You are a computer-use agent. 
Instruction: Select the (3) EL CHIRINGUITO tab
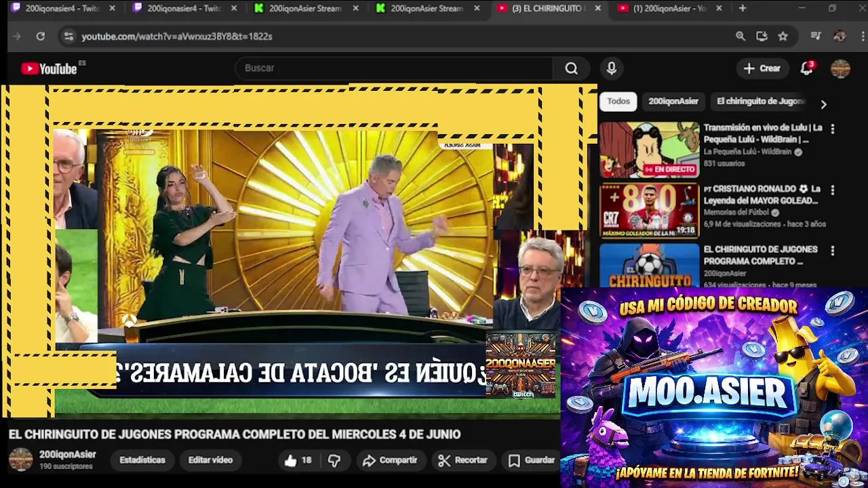coord(548,8)
